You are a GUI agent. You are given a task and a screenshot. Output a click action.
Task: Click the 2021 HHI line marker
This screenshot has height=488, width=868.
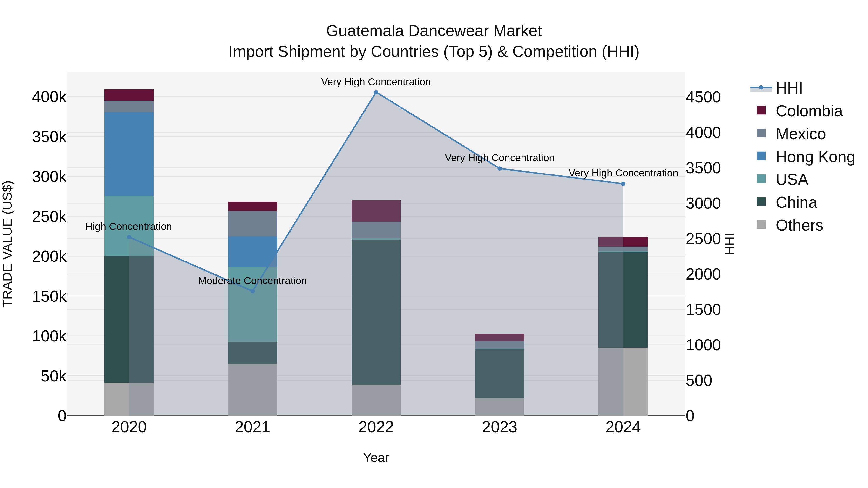pyautogui.click(x=252, y=291)
